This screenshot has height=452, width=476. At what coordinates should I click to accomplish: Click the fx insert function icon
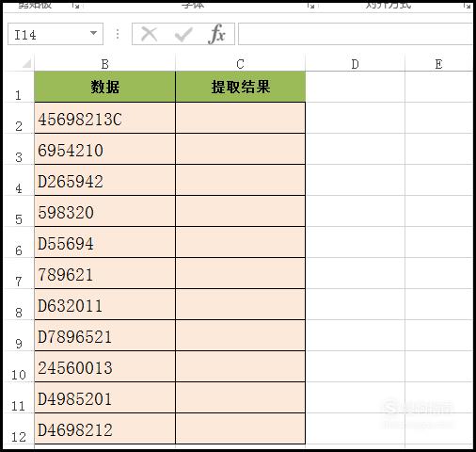point(216,34)
